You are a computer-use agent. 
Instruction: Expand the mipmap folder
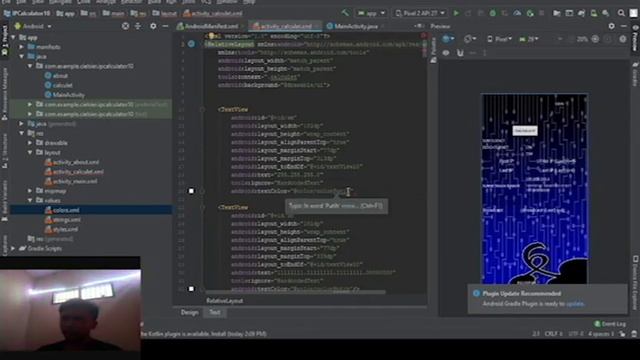[x=30, y=191]
